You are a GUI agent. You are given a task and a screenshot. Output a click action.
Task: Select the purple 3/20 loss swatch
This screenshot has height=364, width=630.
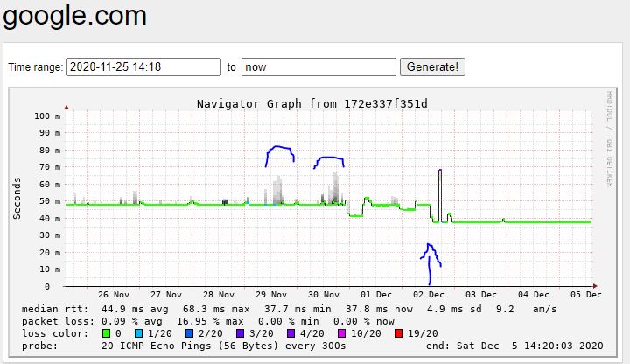coord(239,333)
